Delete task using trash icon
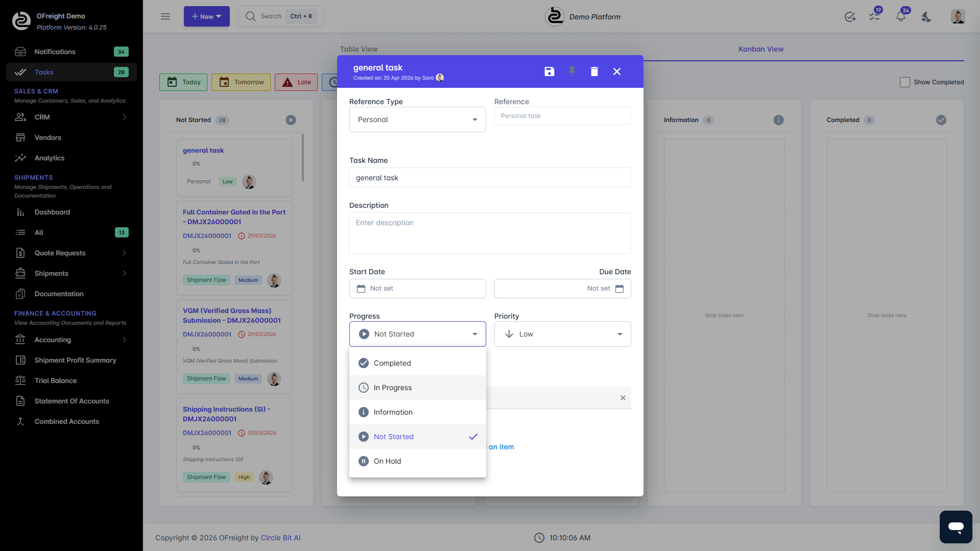Viewport: 980px width, 551px height. click(x=594, y=71)
